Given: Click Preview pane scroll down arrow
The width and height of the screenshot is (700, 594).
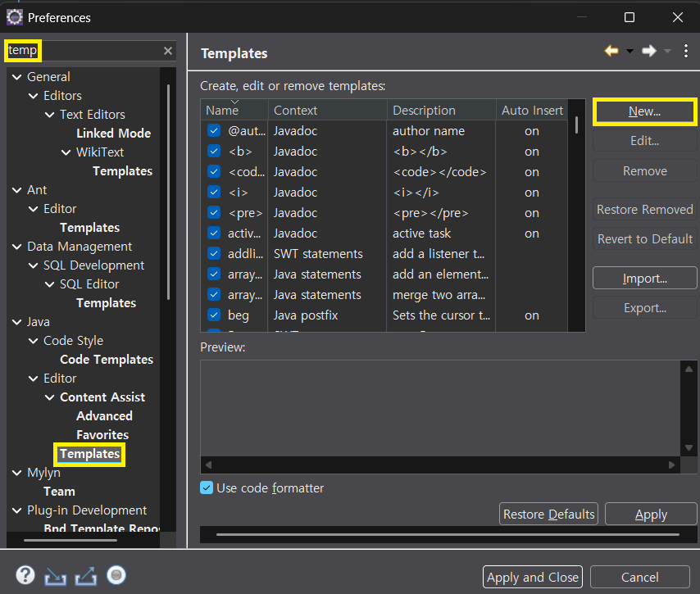Looking at the screenshot, I should 689,447.
